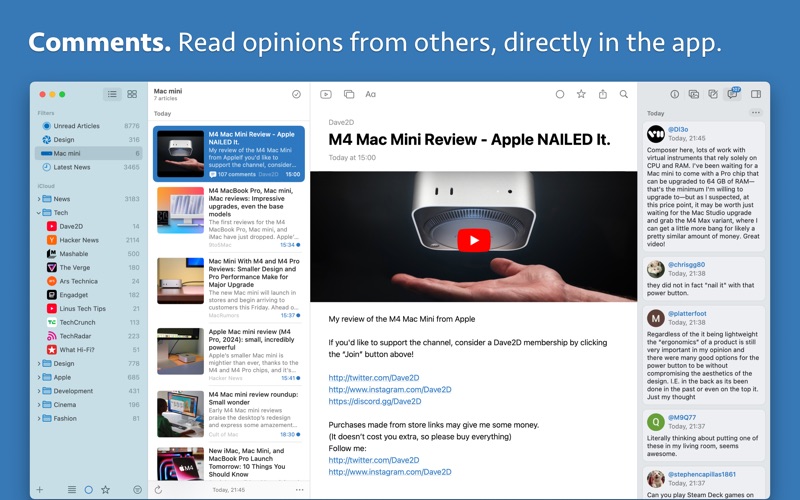
Task: Select Unread Articles filter
Action: pyautogui.click(x=89, y=126)
